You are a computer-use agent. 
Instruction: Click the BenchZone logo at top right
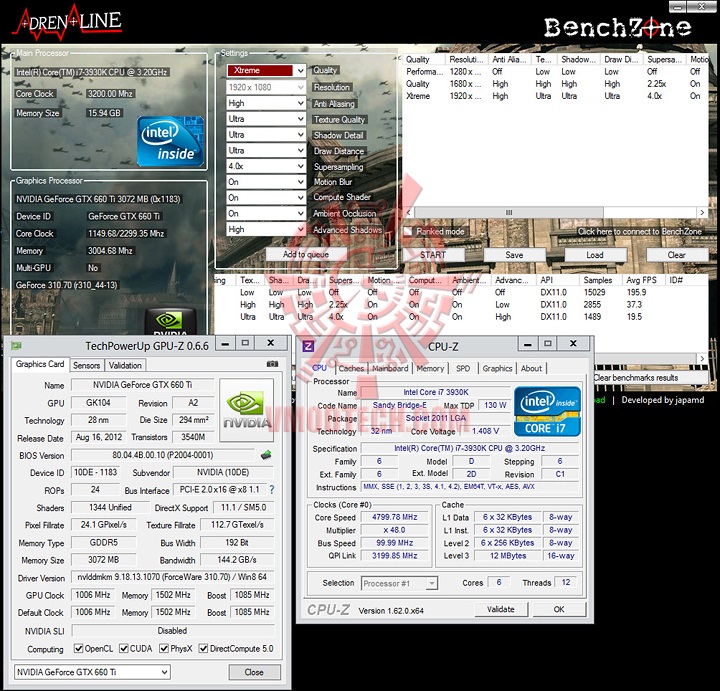(618, 28)
